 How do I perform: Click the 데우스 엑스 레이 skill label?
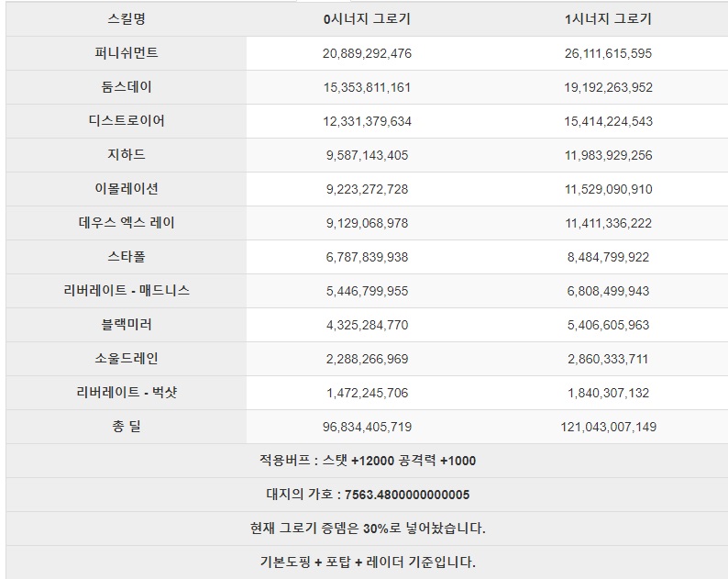click(127, 223)
